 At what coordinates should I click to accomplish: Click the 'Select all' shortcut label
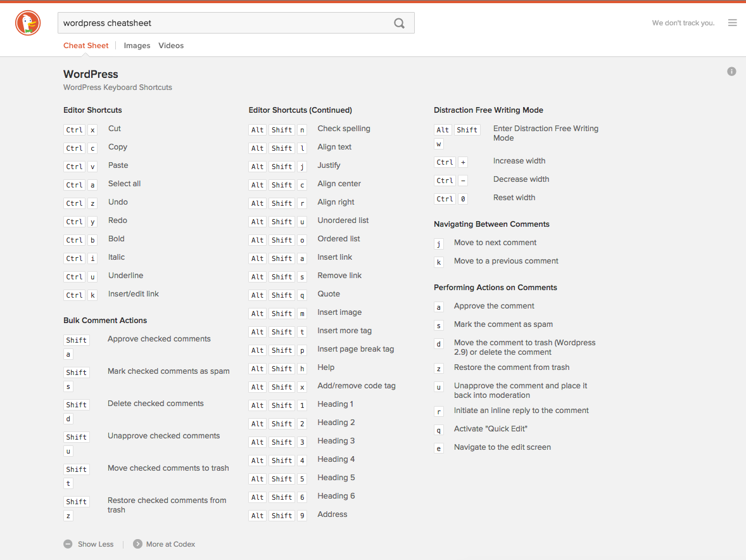coord(124,184)
